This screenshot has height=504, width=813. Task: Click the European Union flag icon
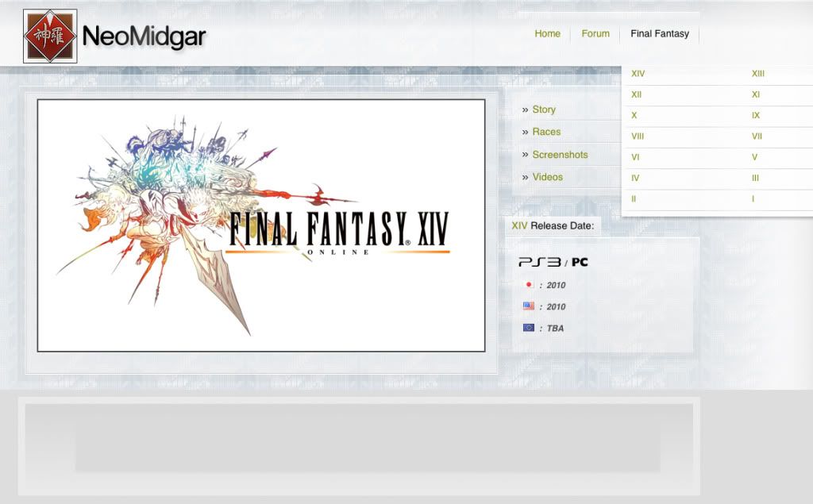(529, 328)
